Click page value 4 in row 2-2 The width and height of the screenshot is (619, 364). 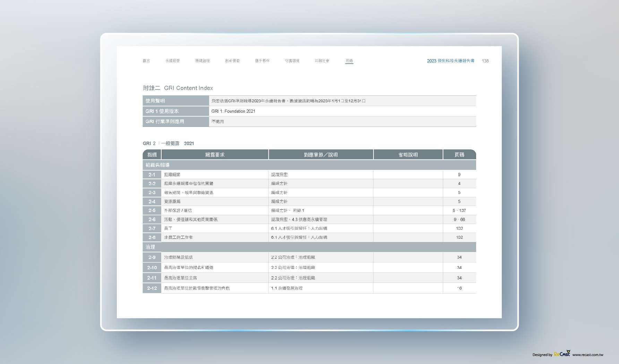point(459,184)
